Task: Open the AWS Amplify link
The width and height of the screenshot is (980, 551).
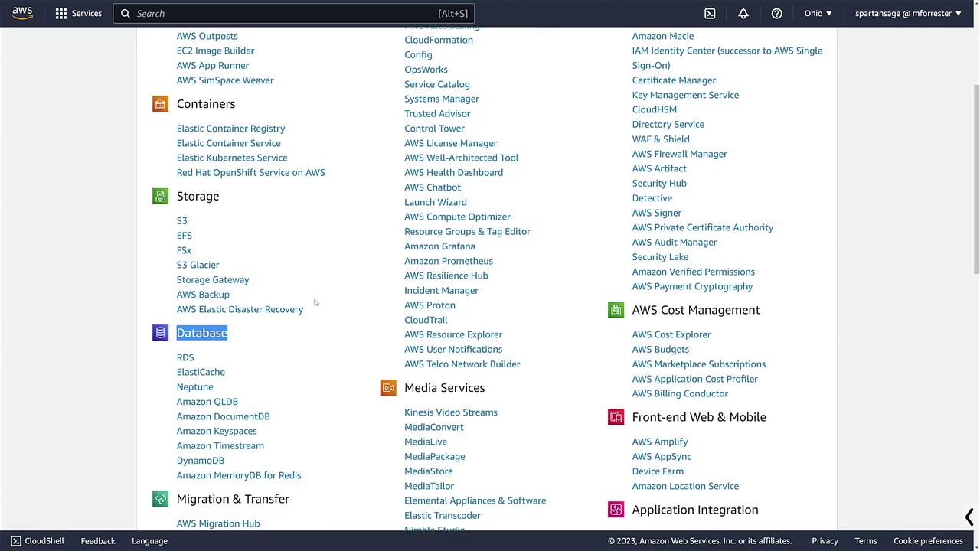Action: pos(660,442)
